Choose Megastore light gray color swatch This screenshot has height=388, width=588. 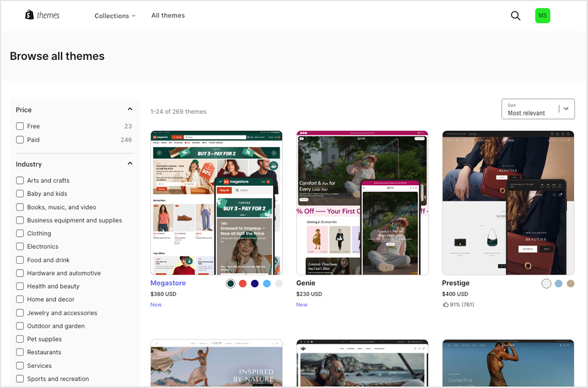tap(278, 284)
